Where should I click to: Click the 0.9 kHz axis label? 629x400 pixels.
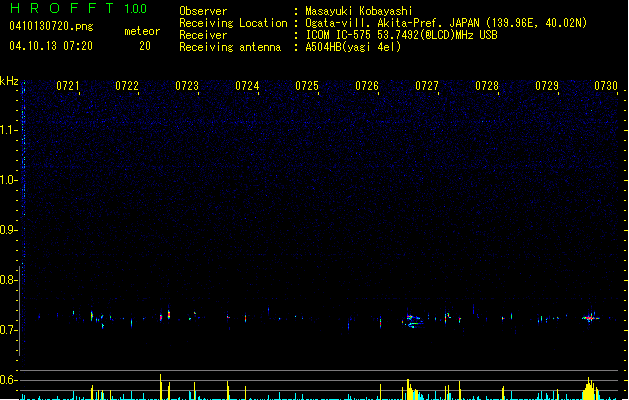click(x=8, y=230)
